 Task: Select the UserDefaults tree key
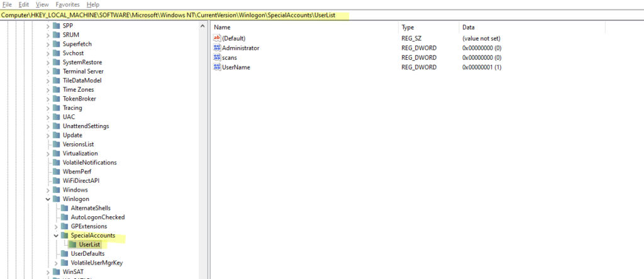click(x=87, y=254)
